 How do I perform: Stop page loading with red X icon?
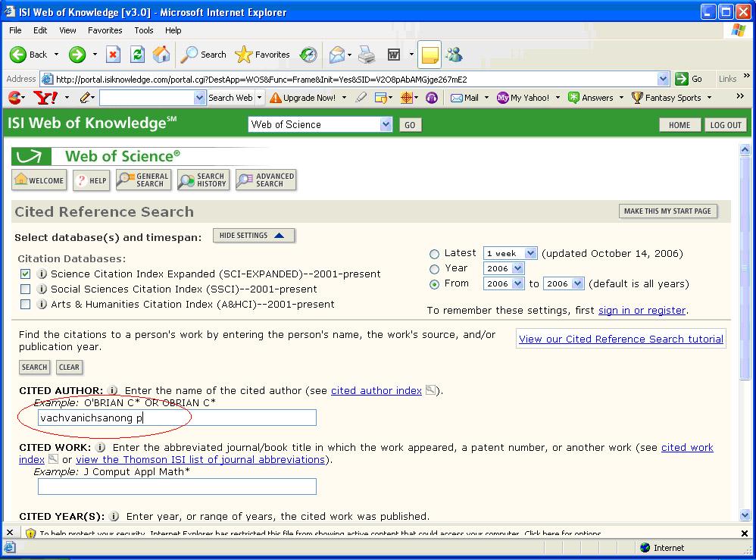(x=113, y=55)
